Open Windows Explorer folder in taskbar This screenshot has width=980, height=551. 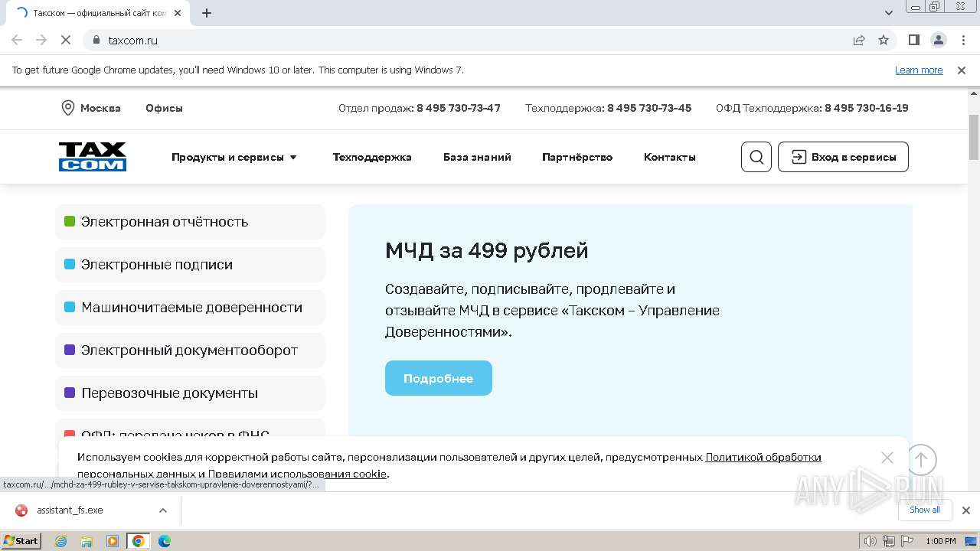click(x=87, y=541)
